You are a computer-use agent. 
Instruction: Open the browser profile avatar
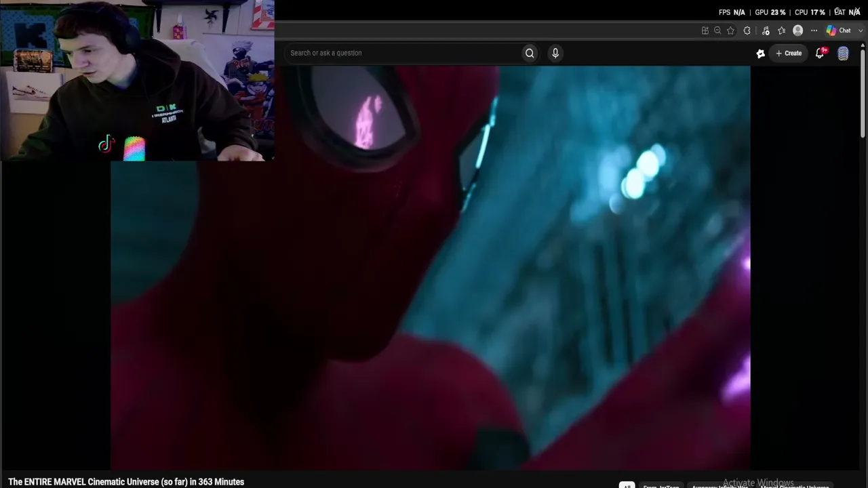coord(798,30)
